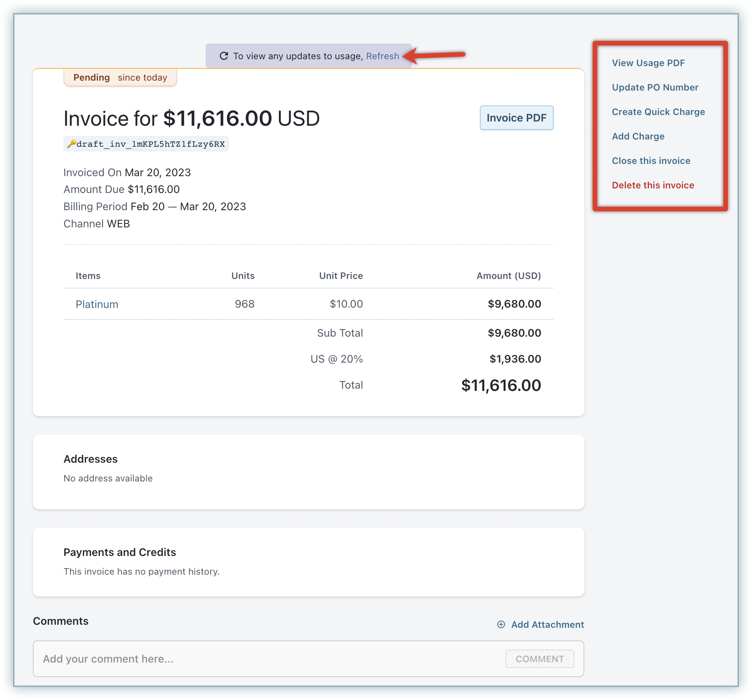
Task: Select Create Quick Charge action
Action: 658,112
